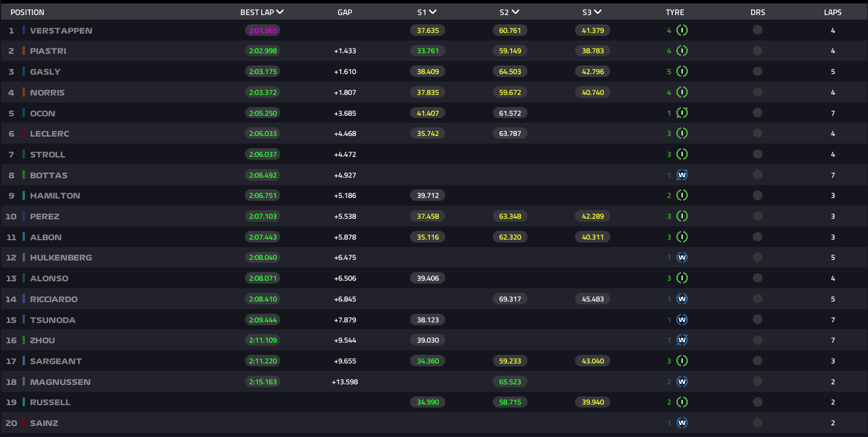This screenshot has height=437, width=868.
Task: Click Ocon's intermediate tyre icon
Action: coord(682,113)
